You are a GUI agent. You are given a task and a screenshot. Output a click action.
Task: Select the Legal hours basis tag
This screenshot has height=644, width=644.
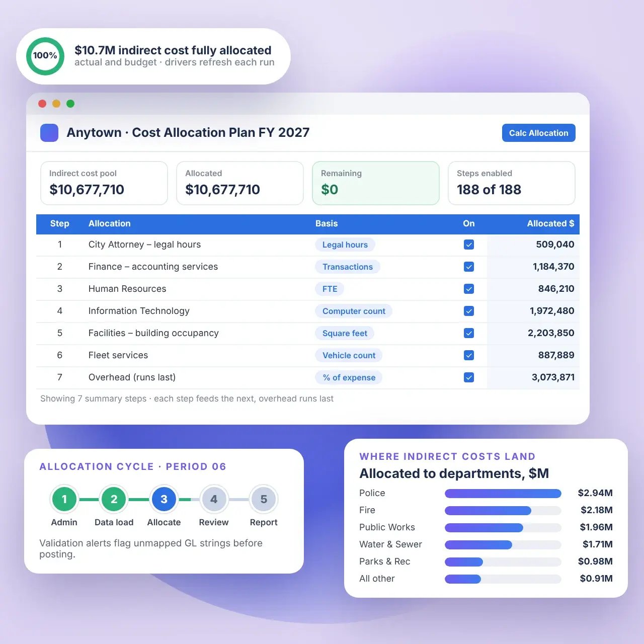(x=345, y=245)
